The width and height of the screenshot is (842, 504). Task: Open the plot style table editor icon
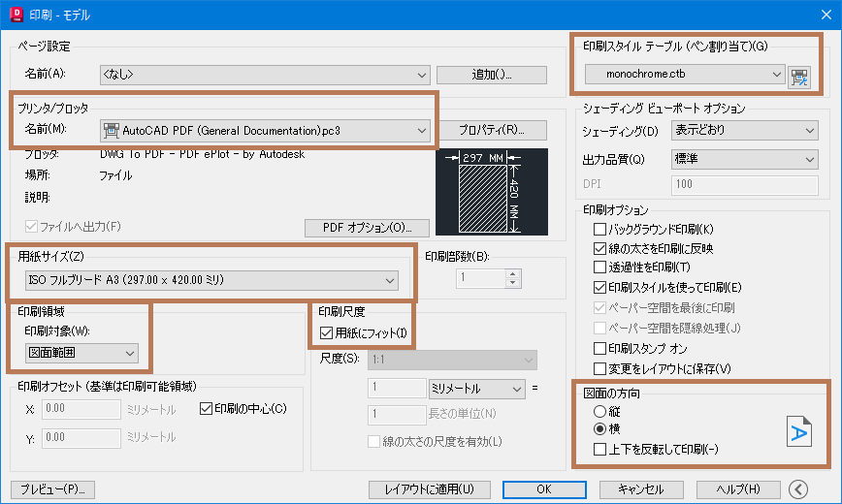pyautogui.click(x=799, y=78)
